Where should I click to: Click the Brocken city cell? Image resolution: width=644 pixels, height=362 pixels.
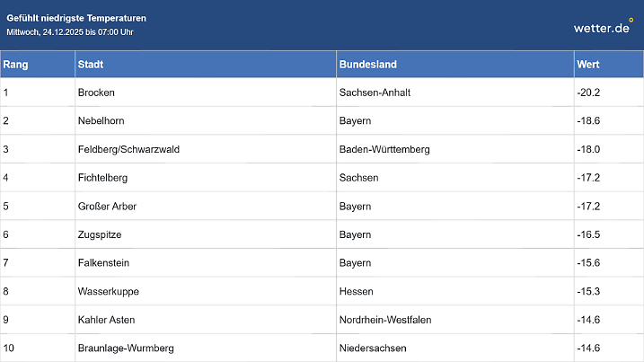point(96,93)
